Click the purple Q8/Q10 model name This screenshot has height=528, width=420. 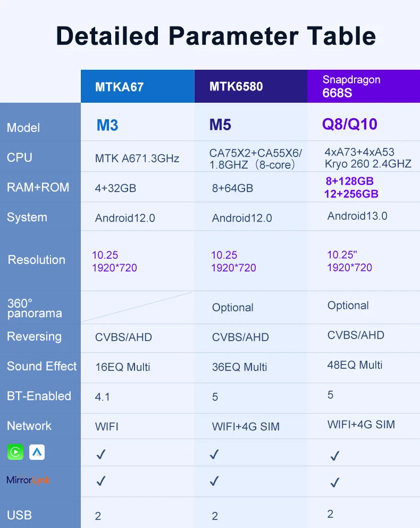point(349,125)
